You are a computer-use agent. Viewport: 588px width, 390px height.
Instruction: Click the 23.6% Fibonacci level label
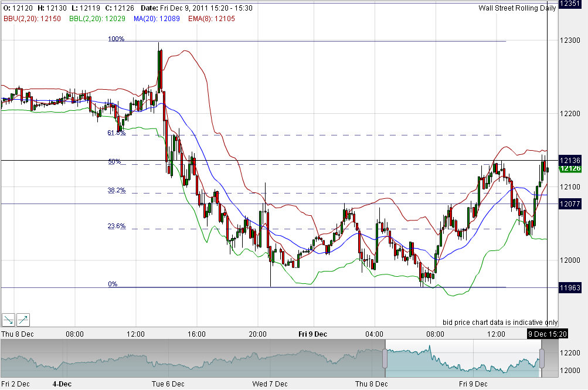point(116,227)
